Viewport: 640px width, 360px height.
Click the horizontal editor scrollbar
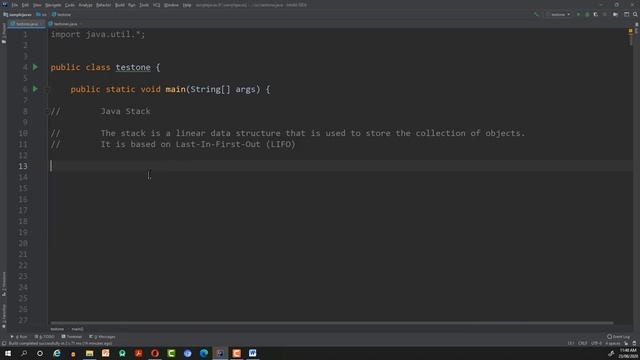[331, 323]
